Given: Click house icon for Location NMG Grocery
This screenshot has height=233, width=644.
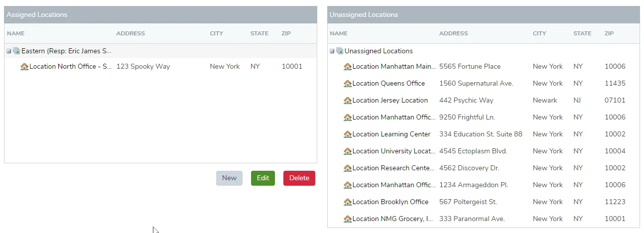Looking at the screenshot, I should point(348,219).
